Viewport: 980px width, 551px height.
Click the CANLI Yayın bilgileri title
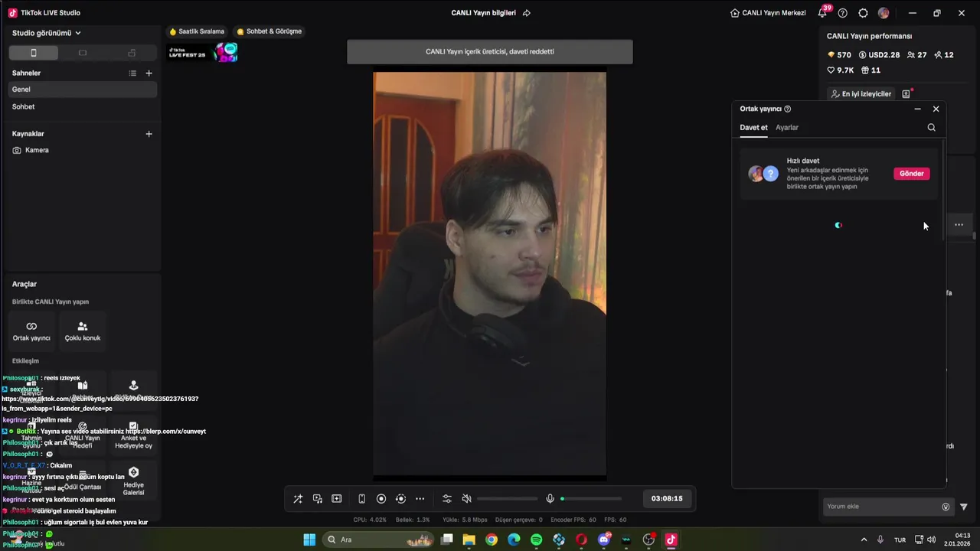pyautogui.click(x=483, y=13)
